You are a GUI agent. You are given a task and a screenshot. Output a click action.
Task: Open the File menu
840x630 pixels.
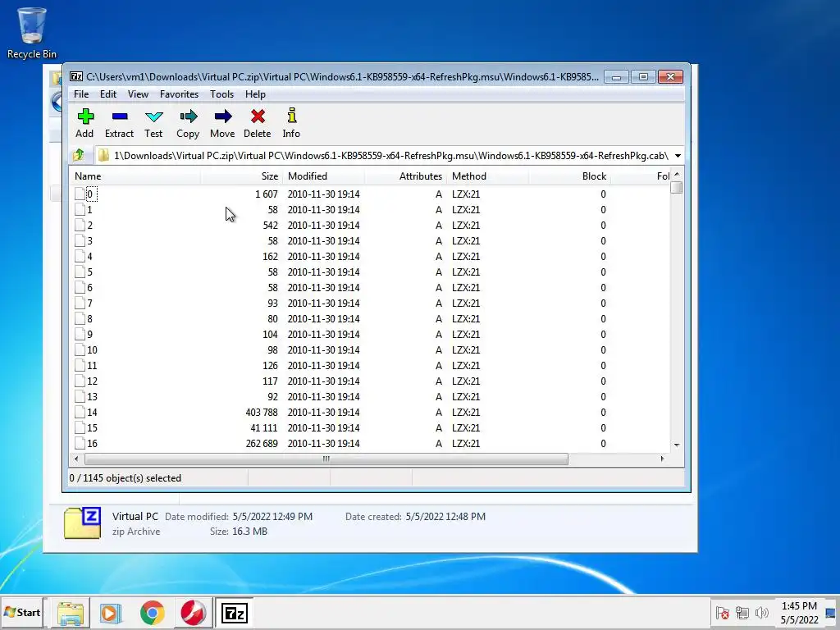81,94
